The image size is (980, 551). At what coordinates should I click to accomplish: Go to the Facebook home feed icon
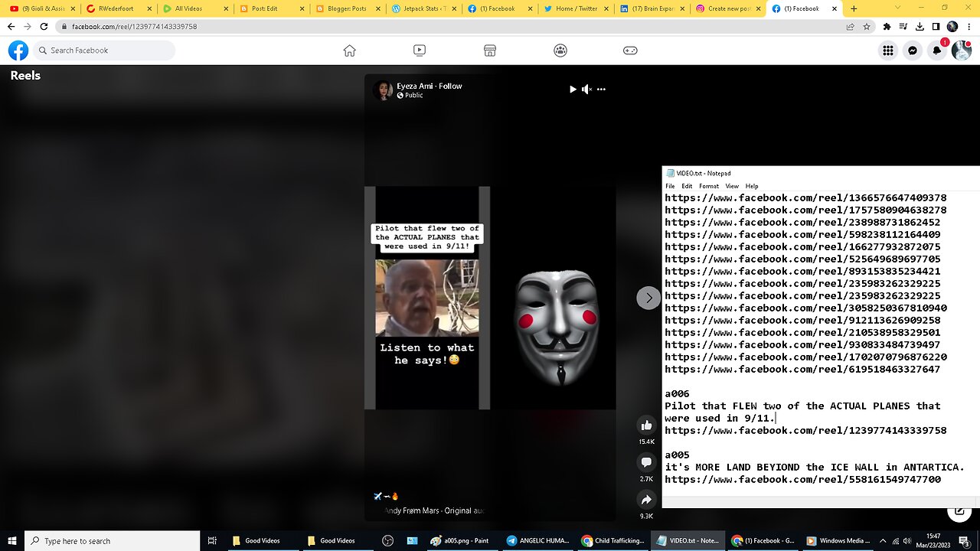point(349,51)
